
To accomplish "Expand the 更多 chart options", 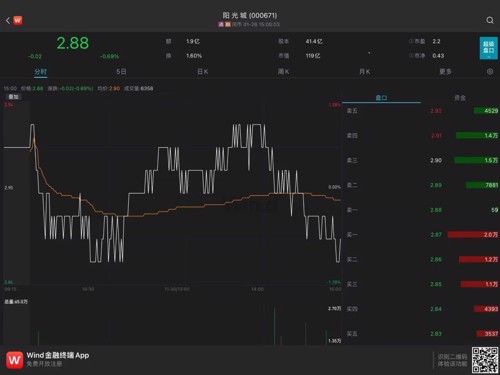I will point(445,71).
